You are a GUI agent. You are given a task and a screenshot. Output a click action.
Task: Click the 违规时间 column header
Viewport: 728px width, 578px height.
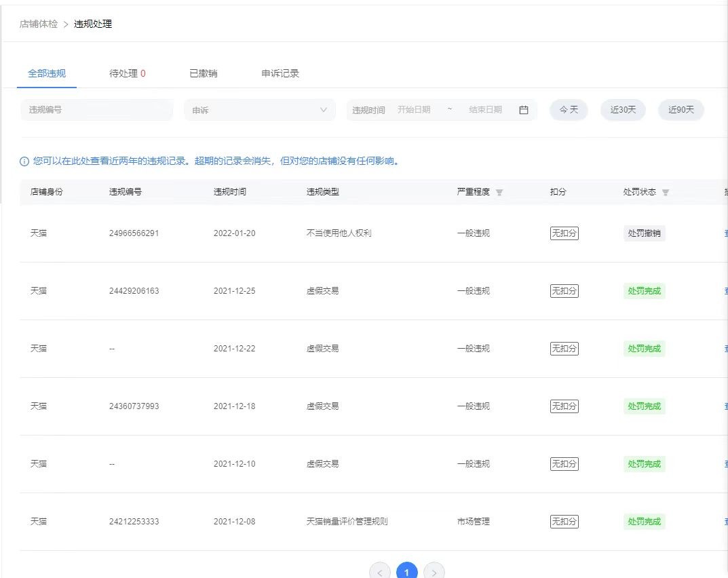(230, 192)
